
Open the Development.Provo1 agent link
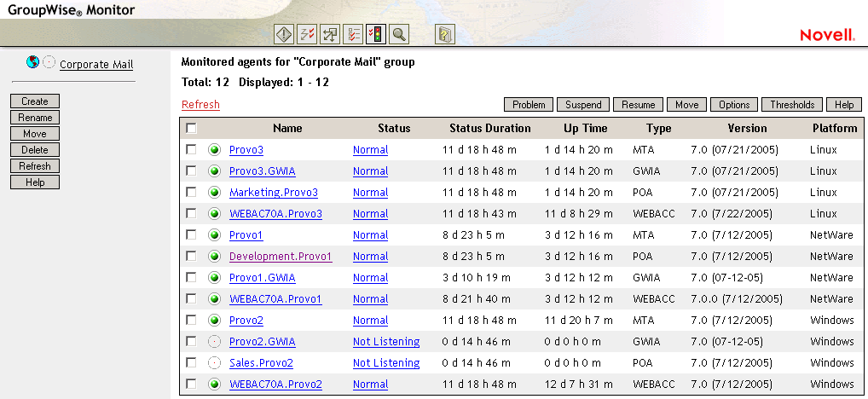[x=281, y=257]
